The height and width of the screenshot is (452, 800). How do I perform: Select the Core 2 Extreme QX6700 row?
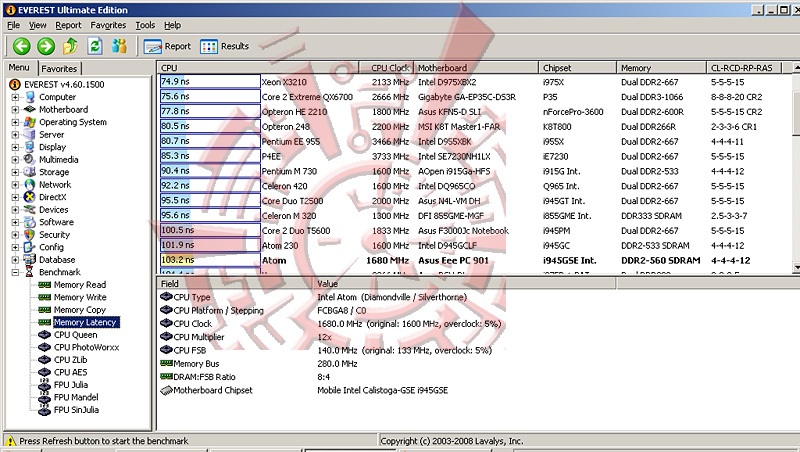pos(475,96)
